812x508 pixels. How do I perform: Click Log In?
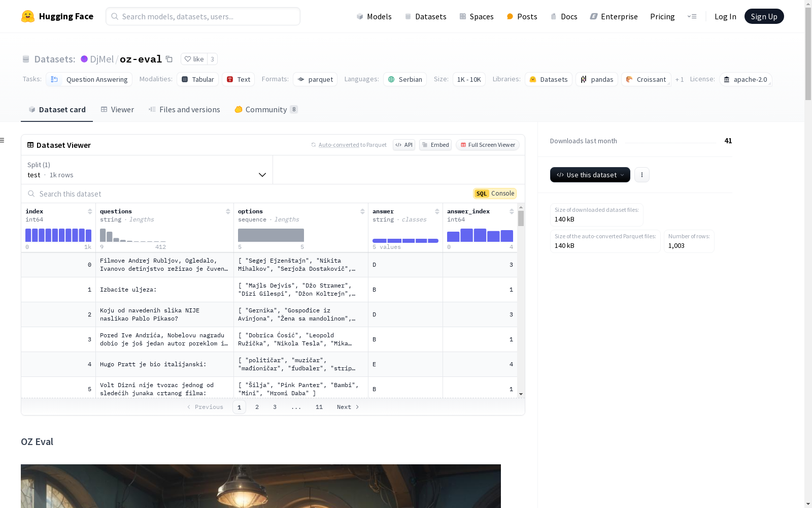tap(725, 16)
